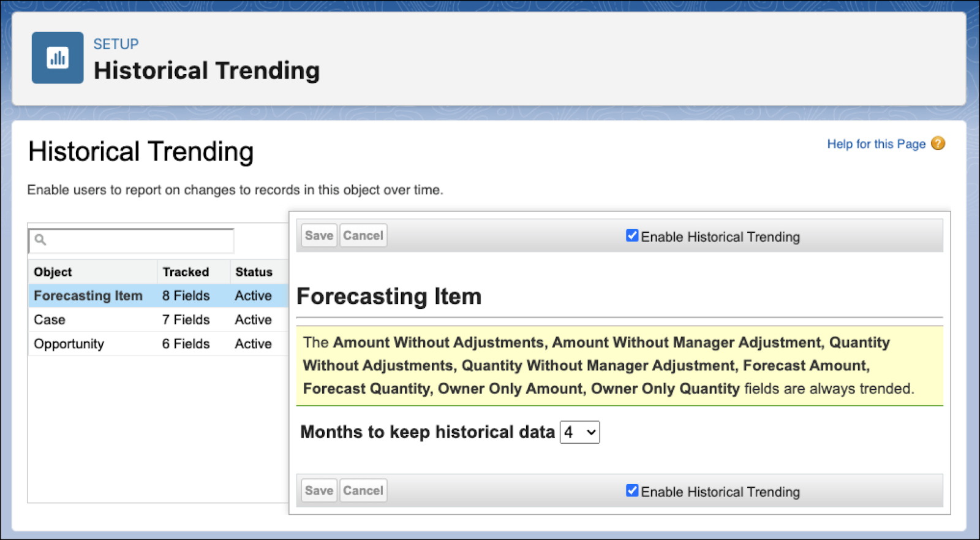Screen dimensions: 980x540
Task: Click the top Cancel button
Action: click(x=363, y=235)
